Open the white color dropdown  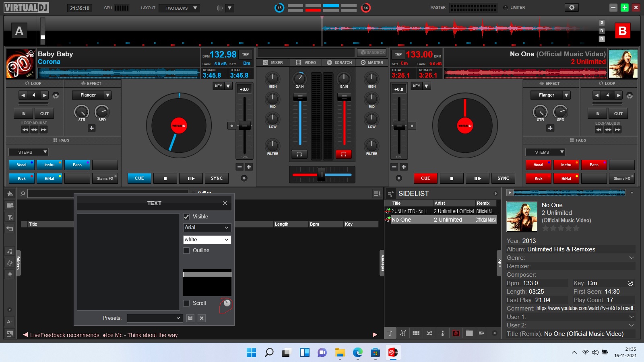pos(207,240)
